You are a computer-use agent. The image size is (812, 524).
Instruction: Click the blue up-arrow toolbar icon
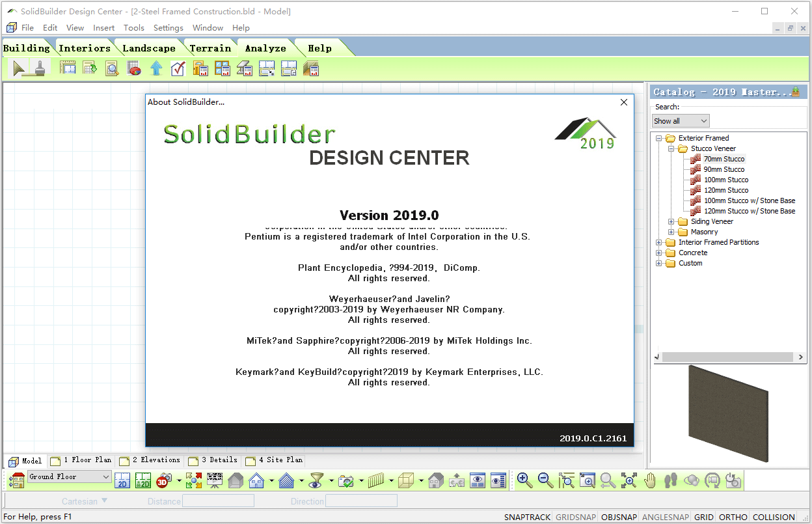(x=156, y=68)
